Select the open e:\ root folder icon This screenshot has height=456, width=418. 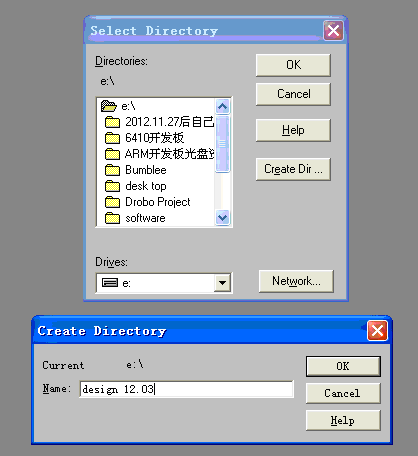click(x=109, y=106)
